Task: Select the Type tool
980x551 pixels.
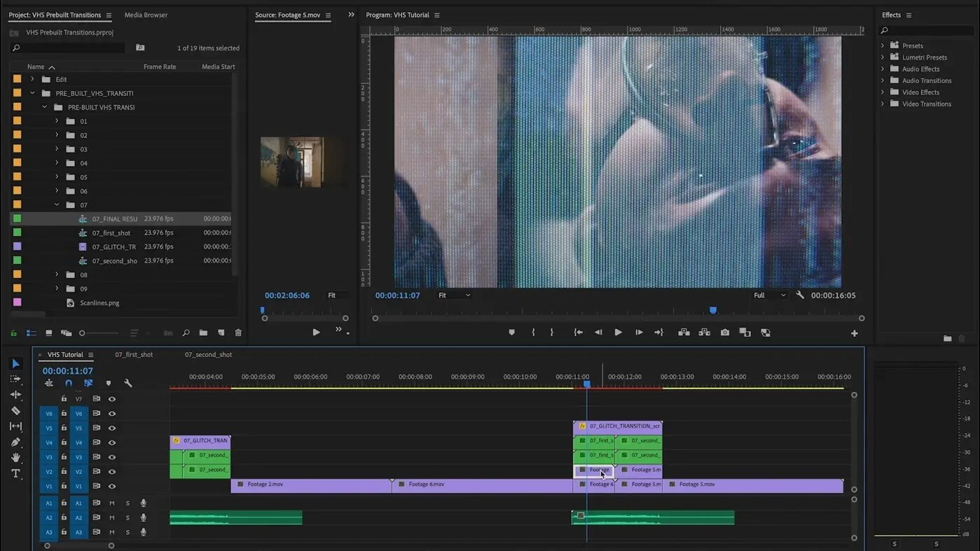Action: click(15, 473)
